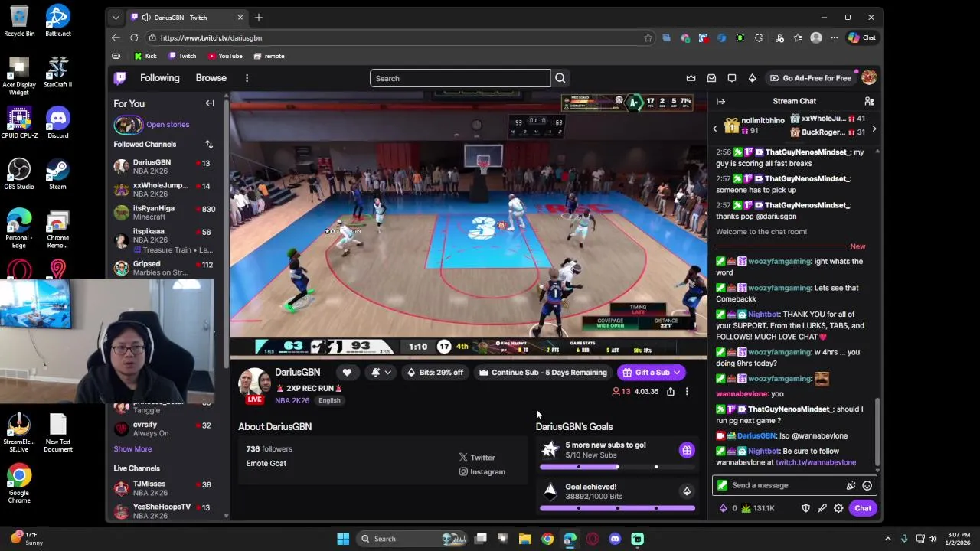Show next gift leaderboard entries
The image size is (980, 551).
pyautogui.click(x=874, y=129)
